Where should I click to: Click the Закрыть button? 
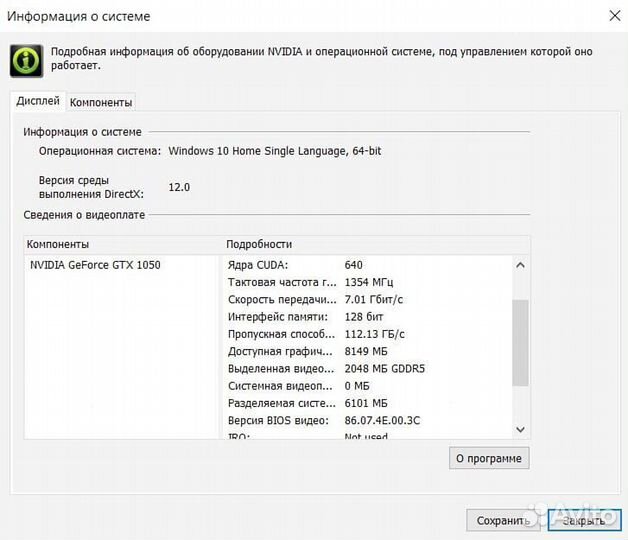[584, 520]
